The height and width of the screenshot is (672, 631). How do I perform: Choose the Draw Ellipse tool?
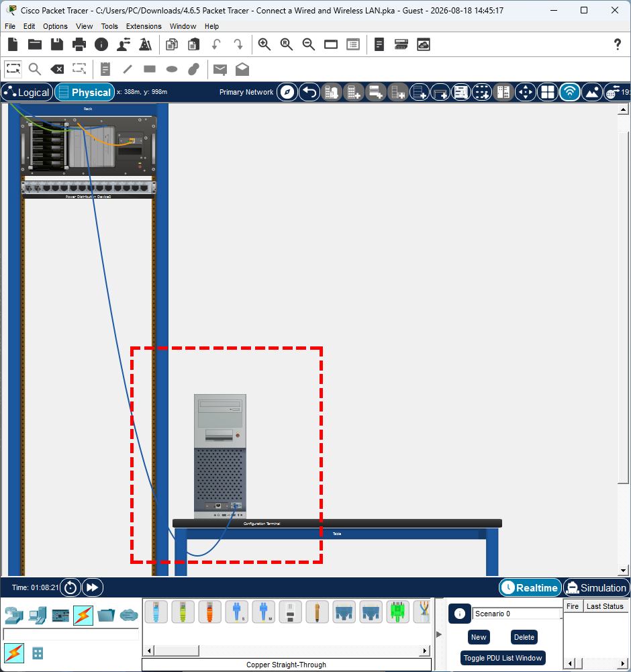point(172,69)
